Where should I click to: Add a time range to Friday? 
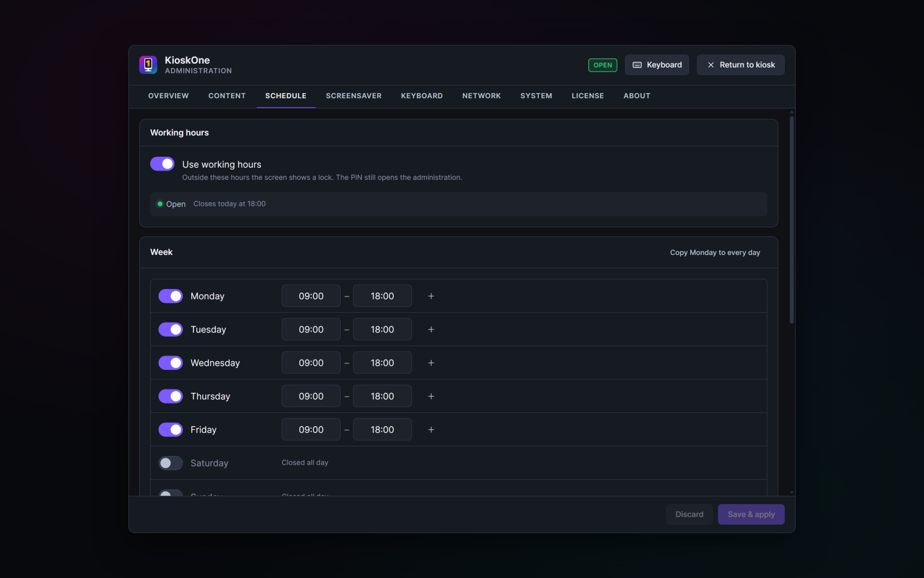pyautogui.click(x=431, y=429)
